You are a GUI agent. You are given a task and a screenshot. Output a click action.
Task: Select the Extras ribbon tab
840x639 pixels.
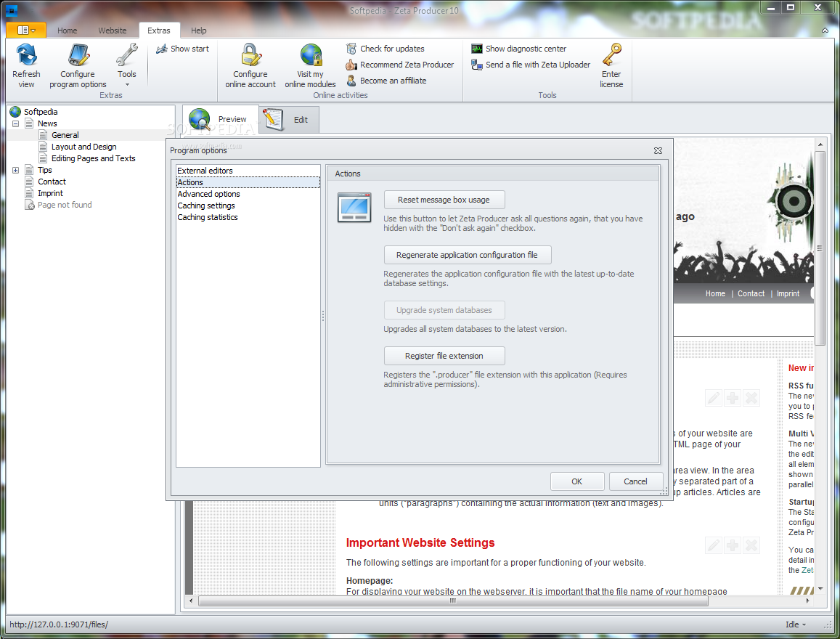159,30
